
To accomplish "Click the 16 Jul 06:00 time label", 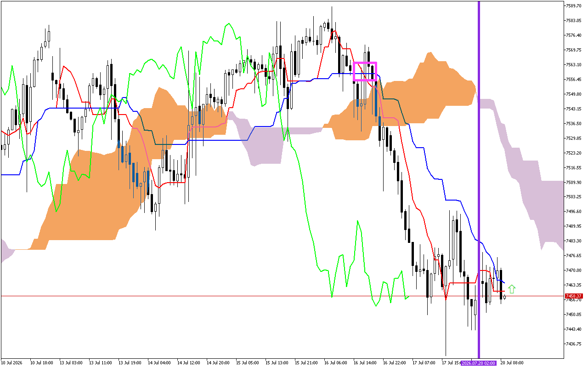I will [x=335, y=363].
